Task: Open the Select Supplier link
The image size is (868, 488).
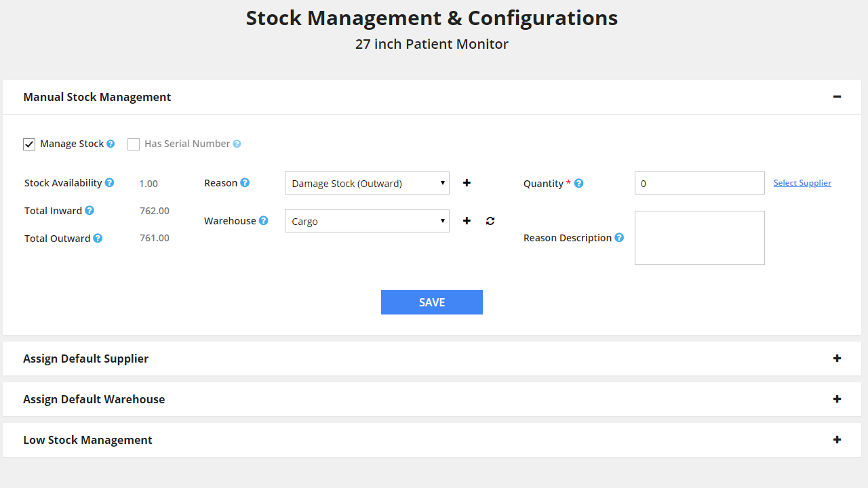Action: (x=802, y=183)
